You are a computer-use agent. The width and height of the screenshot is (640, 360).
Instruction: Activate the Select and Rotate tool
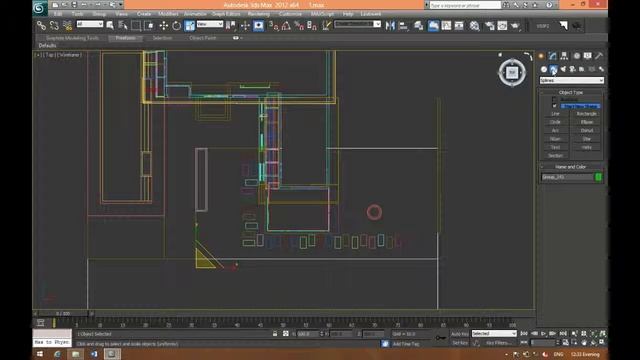pyautogui.click(x=176, y=25)
